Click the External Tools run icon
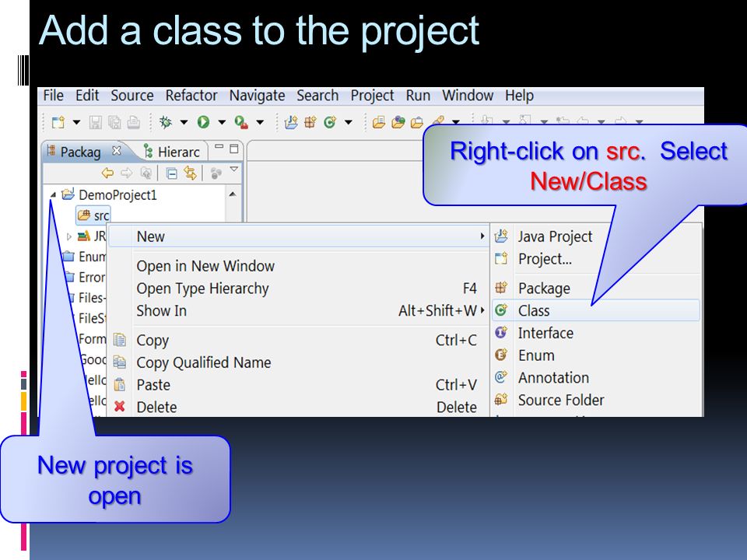This screenshot has width=747, height=560. (x=241, y=122)
